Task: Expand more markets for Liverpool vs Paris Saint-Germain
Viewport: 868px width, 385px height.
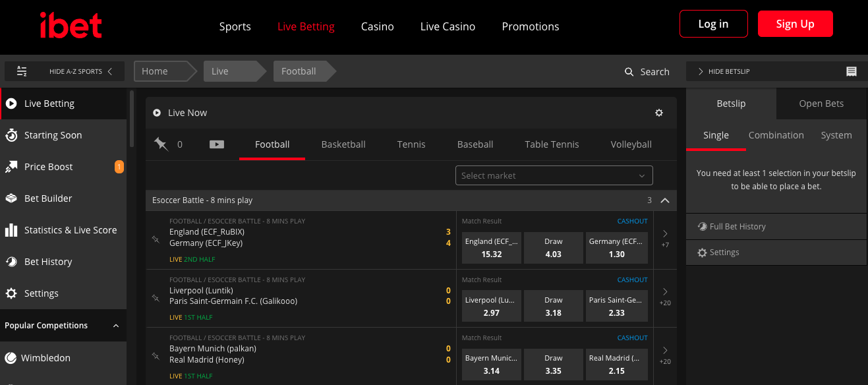Action: [665, 297]
